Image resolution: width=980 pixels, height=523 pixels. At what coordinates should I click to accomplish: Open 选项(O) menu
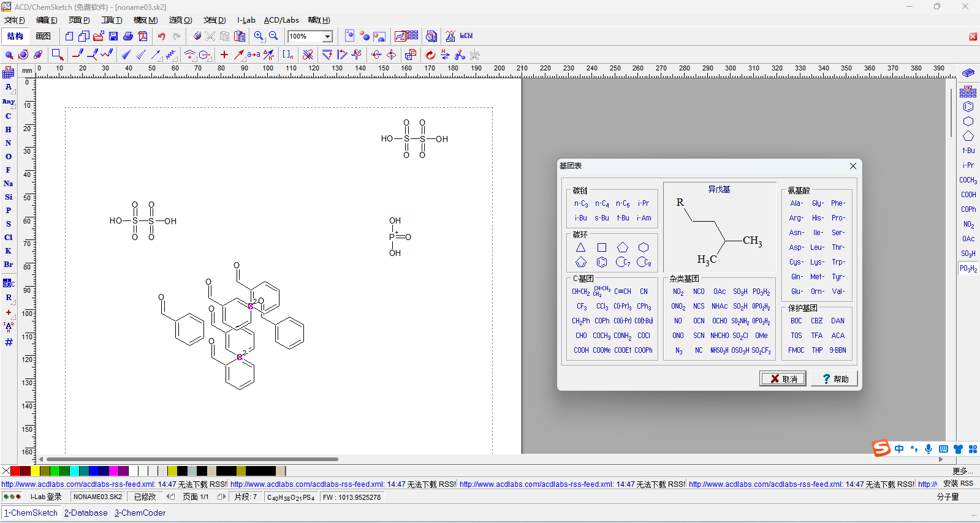point(180,20)
